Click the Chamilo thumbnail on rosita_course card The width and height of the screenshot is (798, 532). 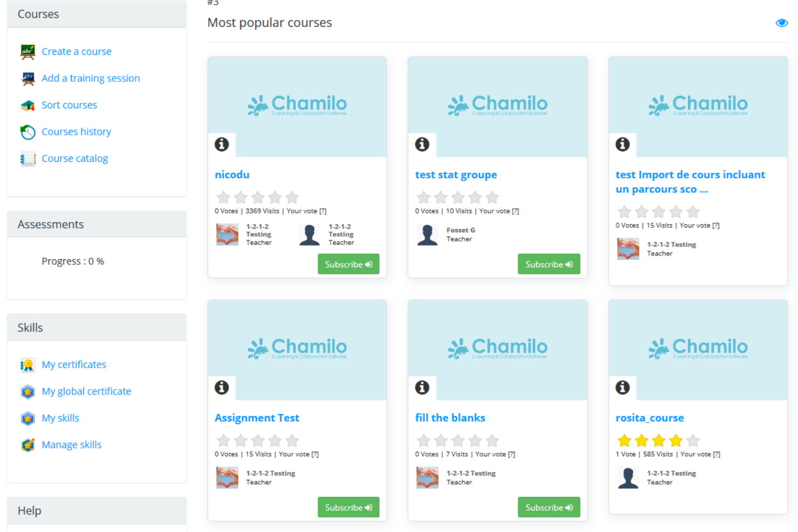tap(698, 349)
